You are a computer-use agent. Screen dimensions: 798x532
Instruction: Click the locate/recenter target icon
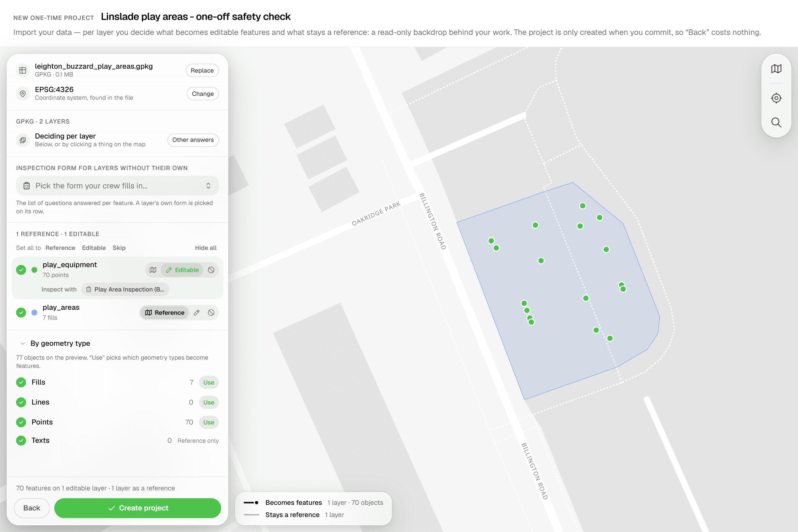coord(776,98)
